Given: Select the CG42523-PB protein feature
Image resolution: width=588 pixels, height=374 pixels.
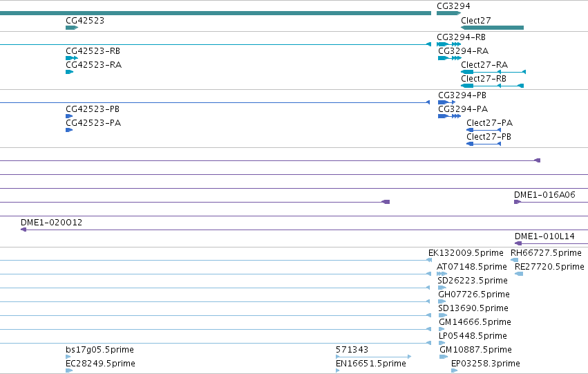Looking at the screenshot, I should coord(69,116).
